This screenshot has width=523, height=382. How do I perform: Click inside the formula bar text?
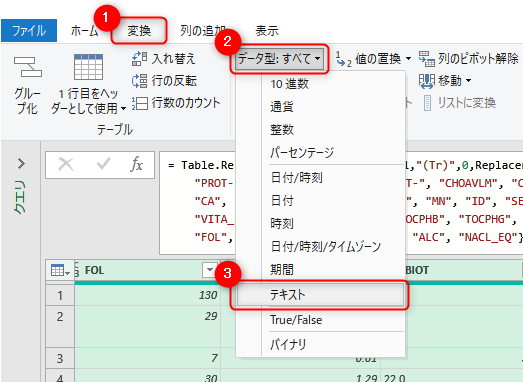pos(341,203)
